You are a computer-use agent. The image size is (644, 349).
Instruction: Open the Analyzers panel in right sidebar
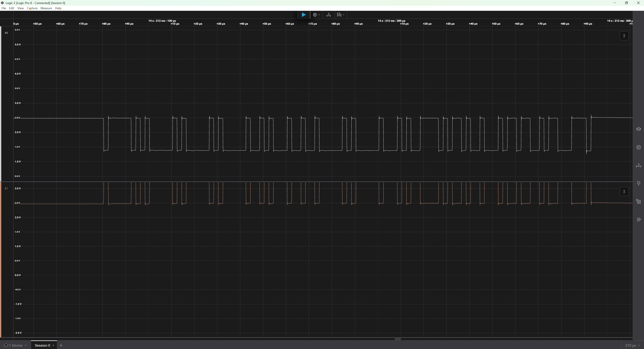click(638, 147)
